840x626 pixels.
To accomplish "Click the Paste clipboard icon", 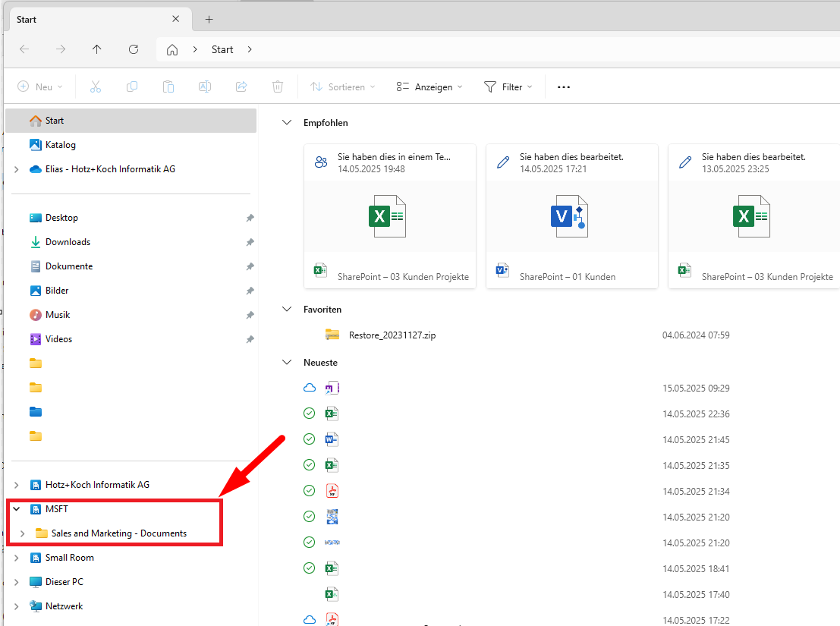I will [x=168, y=87].
